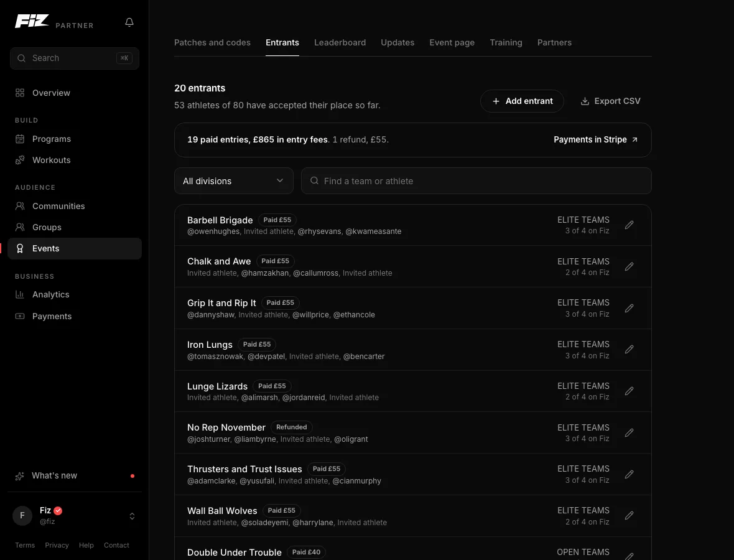This screenshot has width=734, height=560.
Task: Open Groups in sidebar
Action: coord(75,227)
